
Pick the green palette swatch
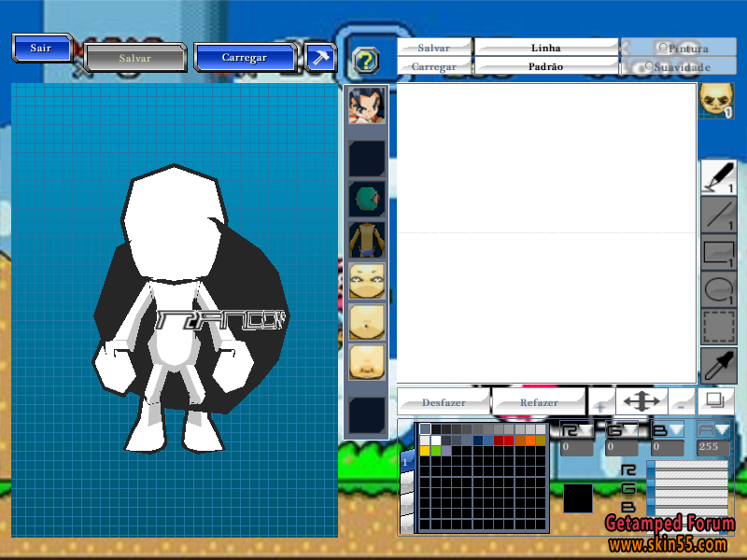click(435, 451)
